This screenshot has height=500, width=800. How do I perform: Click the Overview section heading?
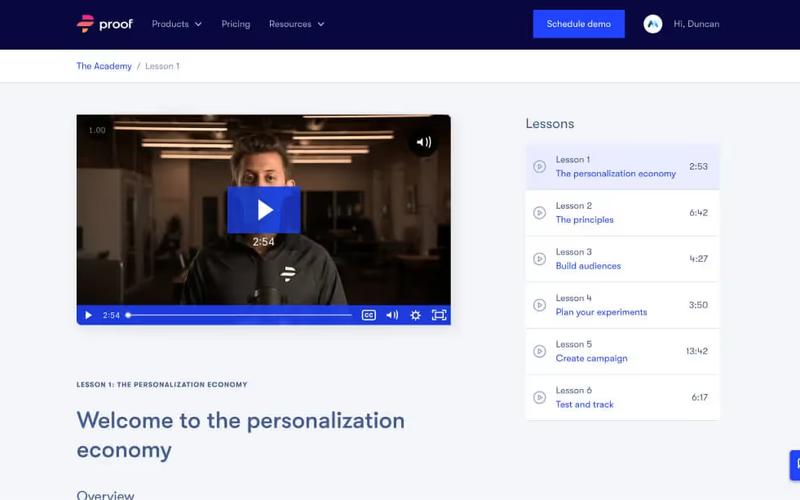click(105, 495)
